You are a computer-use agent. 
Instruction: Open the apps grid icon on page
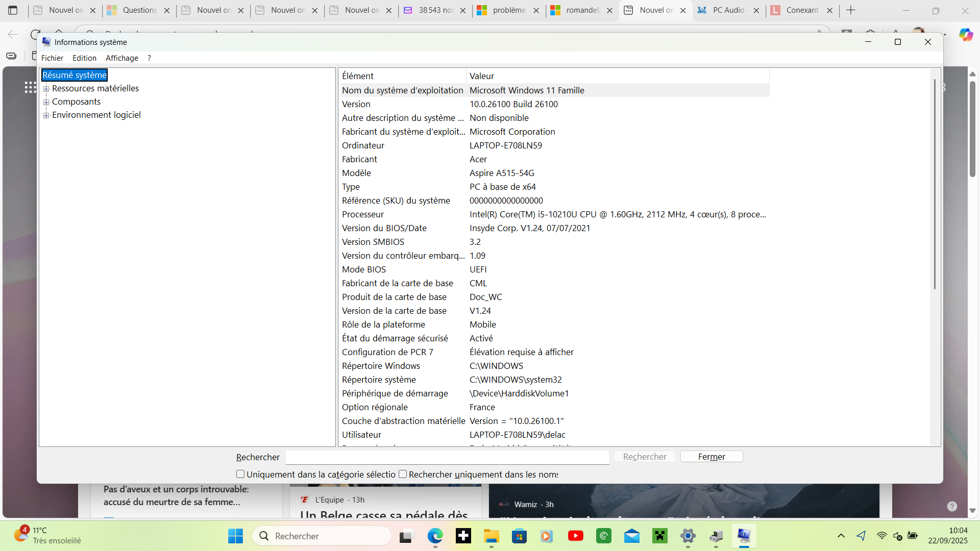(30, 87)
